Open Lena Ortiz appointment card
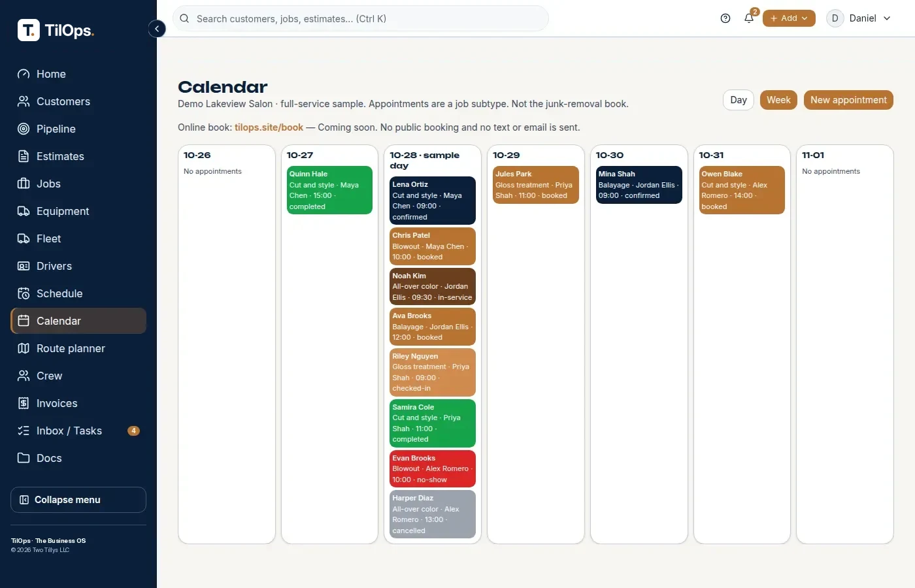 (x=433, y=201)
